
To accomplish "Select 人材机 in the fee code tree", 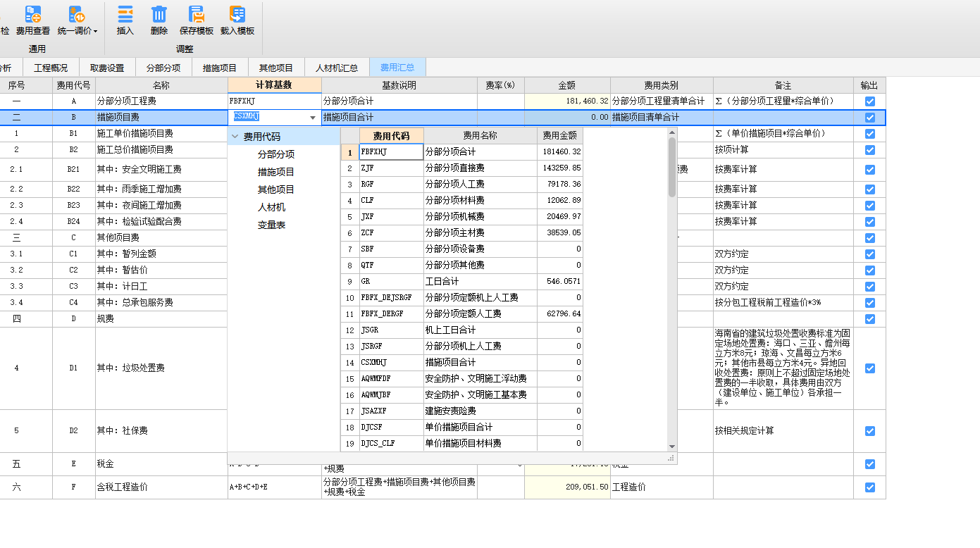I will point(271,207).
